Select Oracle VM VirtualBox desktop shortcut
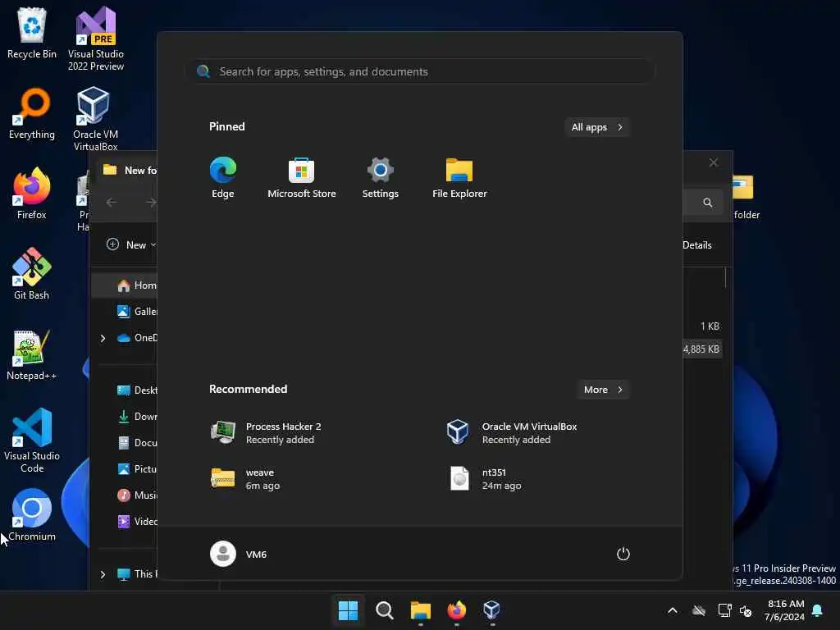Viewport: 840px width, 630px height. coord(95,119)
